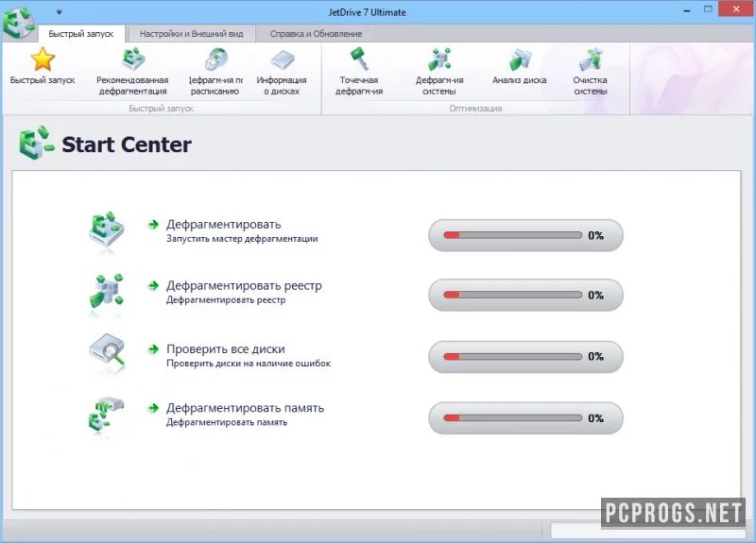756x543 pixels.
Task: Launch Дефрагм-ия системы ribbon icon
Action: tap(439, 59)
